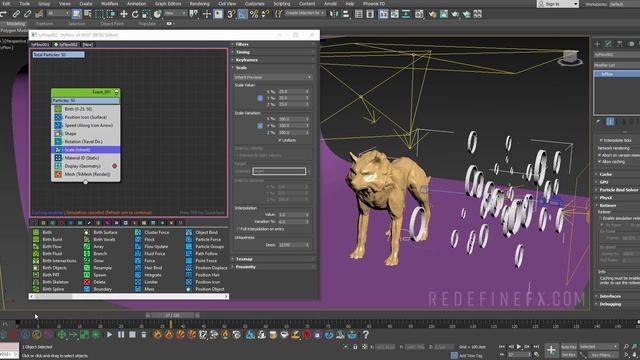The width and height of the screenshot is (640, 360).
Task: Click the Scale (Inherit) operator row
Action: pos(86,150)
